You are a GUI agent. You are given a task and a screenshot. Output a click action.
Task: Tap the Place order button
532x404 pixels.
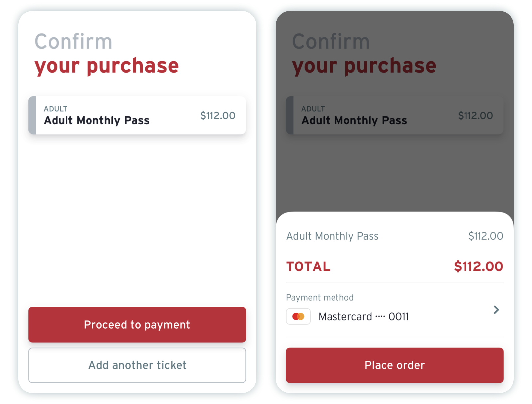tap(394, 365)
